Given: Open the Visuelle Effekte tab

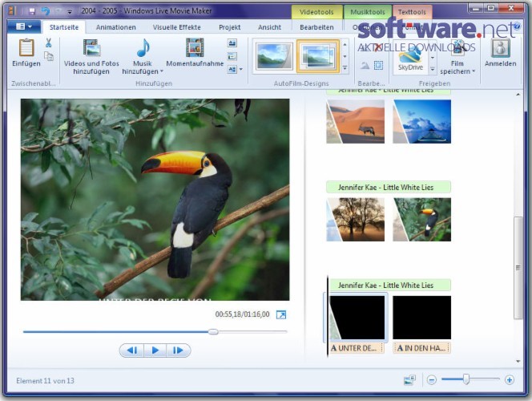Looking at the screenshot, I should click(x=176, y=27).
